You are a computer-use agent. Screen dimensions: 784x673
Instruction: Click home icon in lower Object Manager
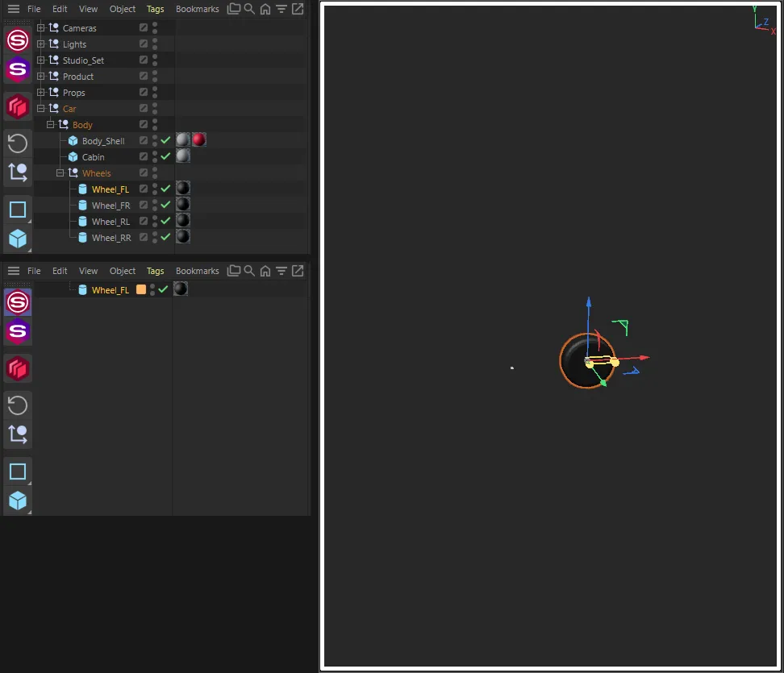265,271
